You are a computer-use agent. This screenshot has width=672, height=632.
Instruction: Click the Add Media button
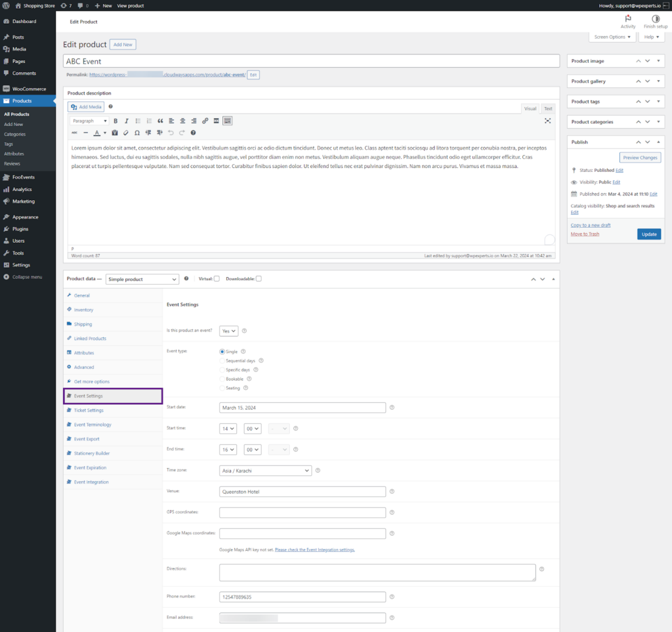(86, 107)
